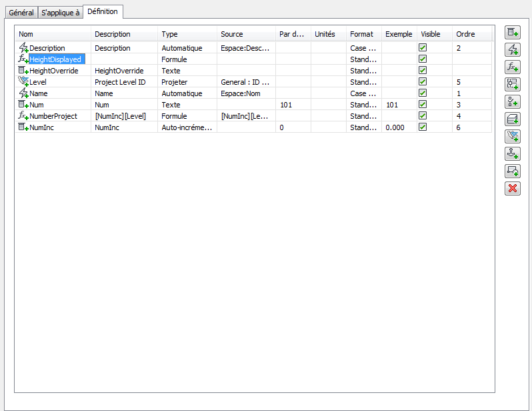Viewport: 532px width, 411px height.
Task: Toggle Visible checkbox for Num row
Action: (x=423, y=104)
